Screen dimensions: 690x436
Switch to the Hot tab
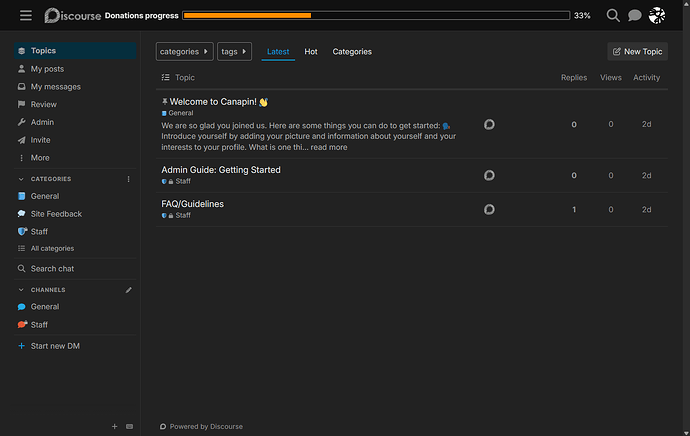pos(311,51)
